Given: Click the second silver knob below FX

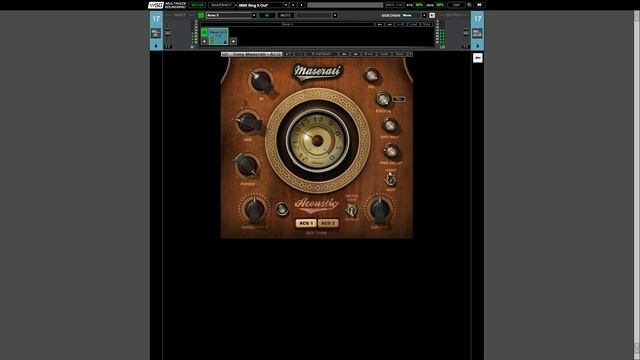Looking at the screenshot, I should tap(383, 99).
